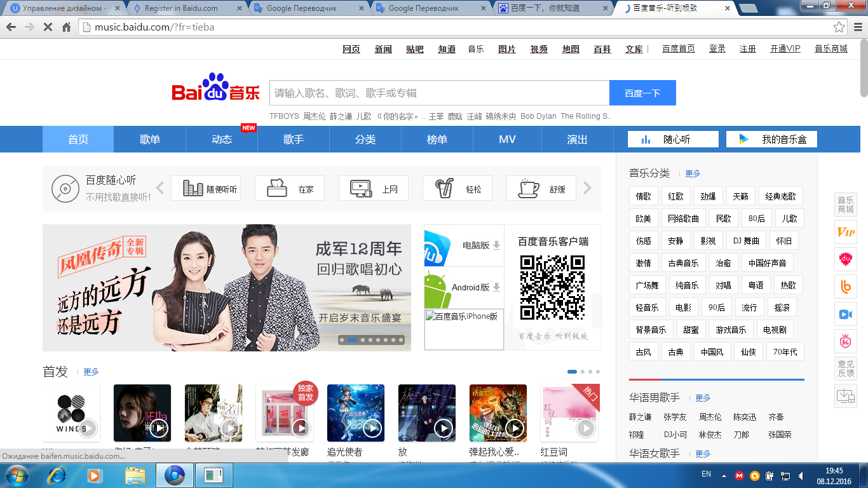868x488 pixels.
Task: Select the 在家 tissue box mood icon
Action: [290, 189]
